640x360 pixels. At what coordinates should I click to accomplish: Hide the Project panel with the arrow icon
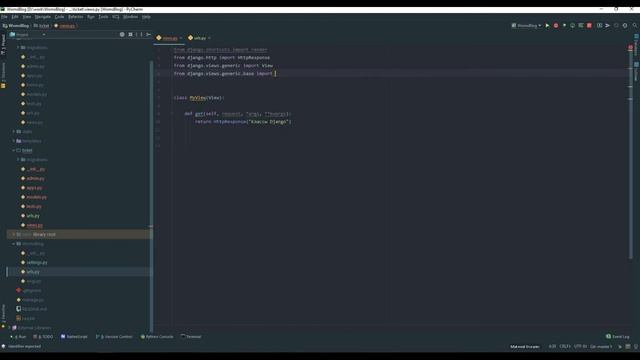[148, 35]
